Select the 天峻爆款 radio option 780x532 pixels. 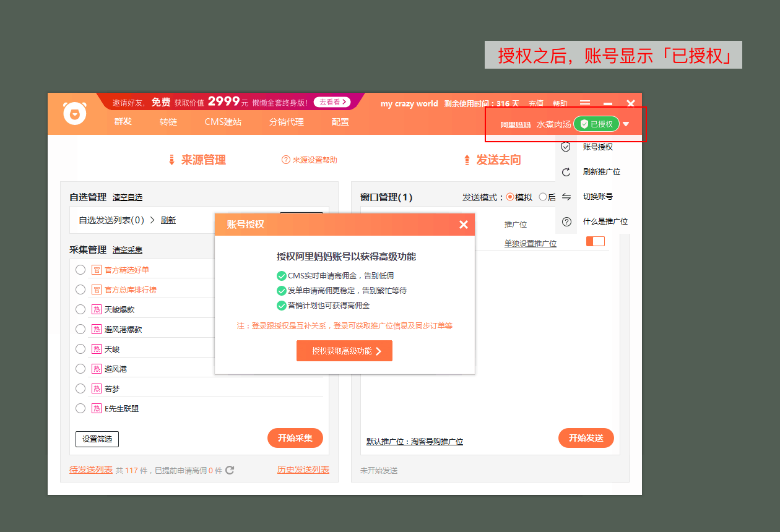80,308
